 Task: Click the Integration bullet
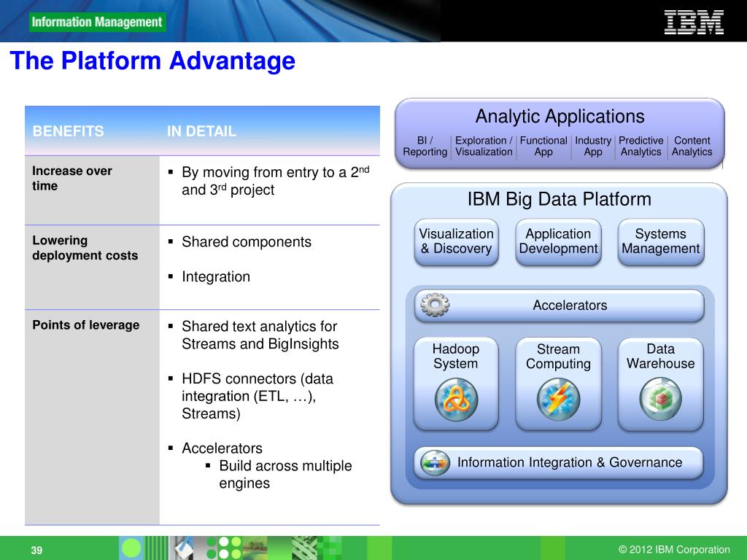coord(216,276)
